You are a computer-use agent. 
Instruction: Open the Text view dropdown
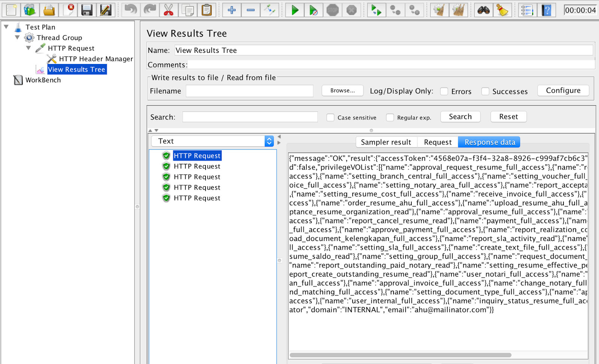(x=269, y=141)
